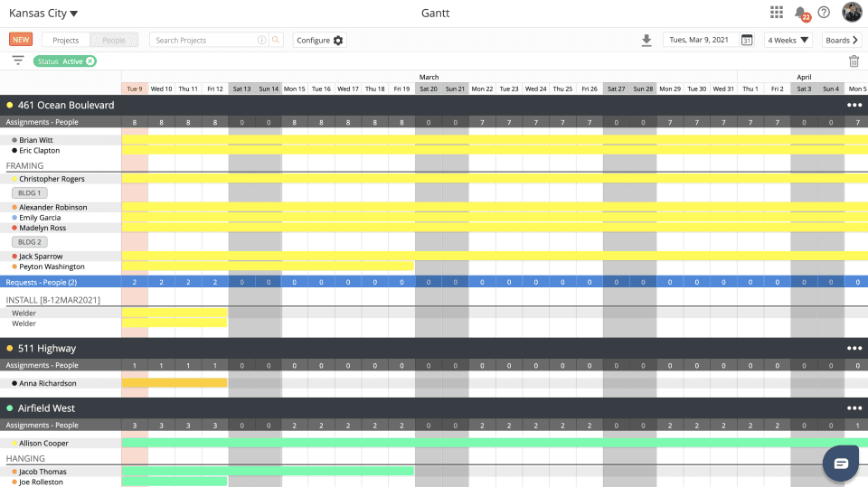Screen dimensions: 868x487
Task: Open the apps grid menu
Action: [x=777, y=13]
